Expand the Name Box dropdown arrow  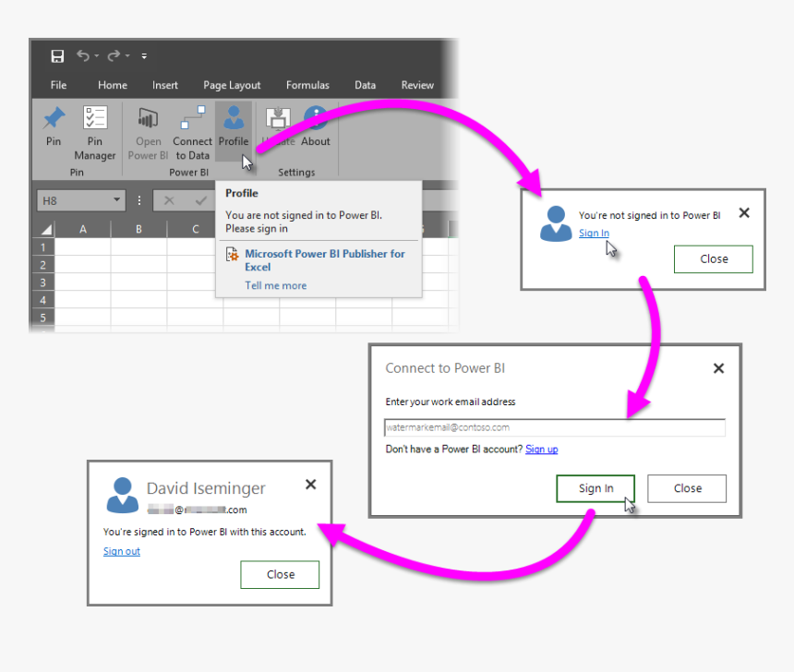117,200
